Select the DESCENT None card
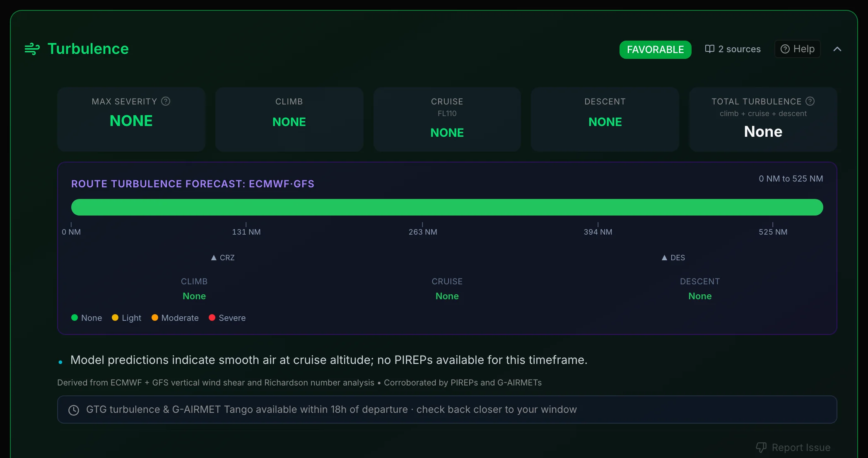Image resolution: width=868 pixels, height=458 pixels. pyautogui.click(x=605, y=119)
